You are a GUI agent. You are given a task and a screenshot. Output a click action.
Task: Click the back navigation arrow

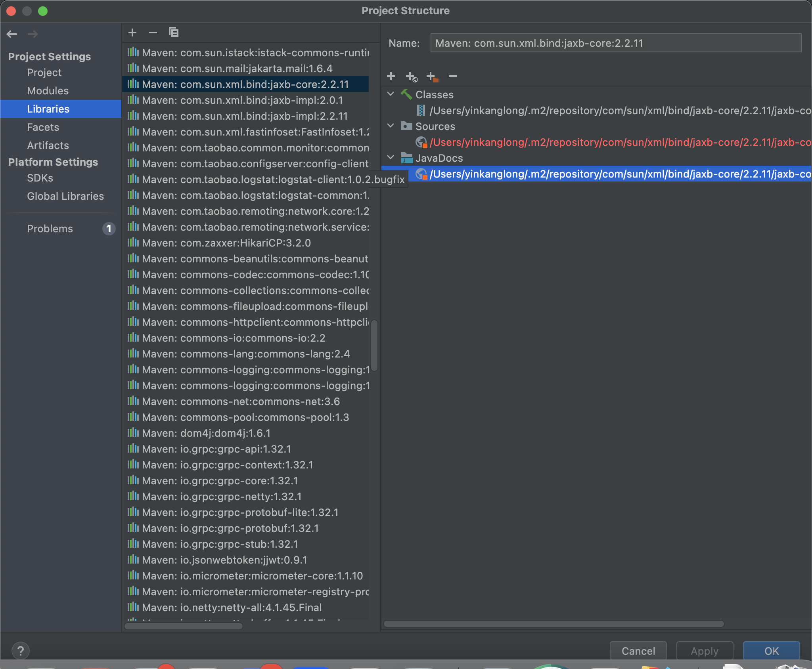[12, 34]
